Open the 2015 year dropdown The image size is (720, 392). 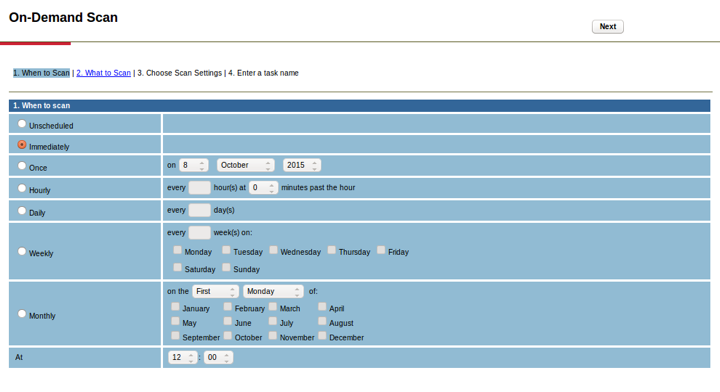click(302, 165)
